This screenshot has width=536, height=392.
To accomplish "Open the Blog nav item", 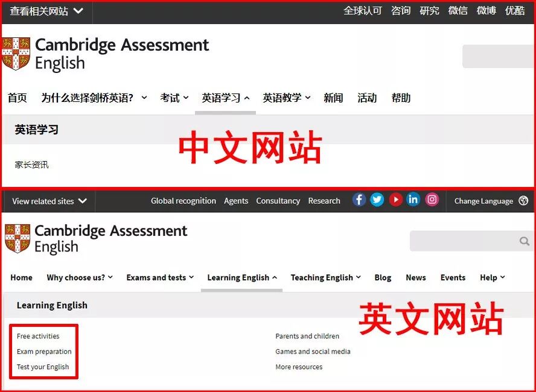I will click(383, 277).
